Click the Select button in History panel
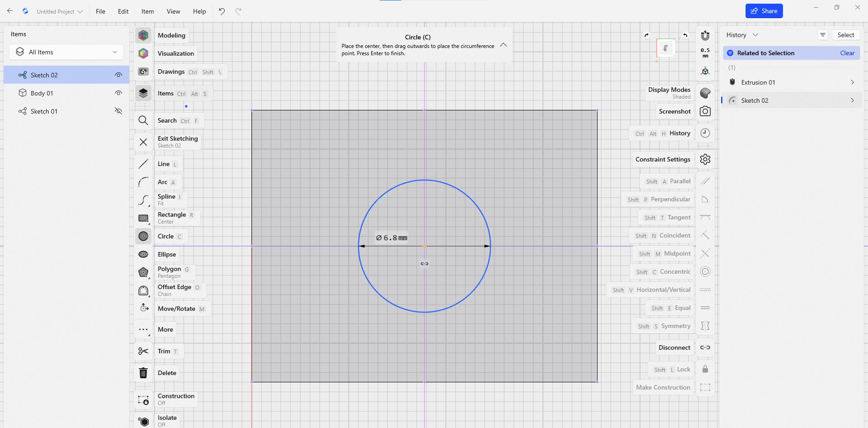 846,35
